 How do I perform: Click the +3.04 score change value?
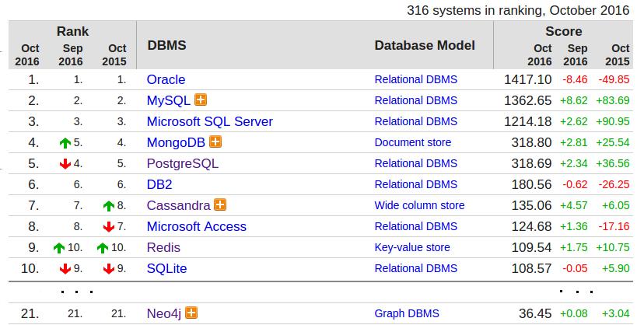pyautogui.click(x=616, y=313)
